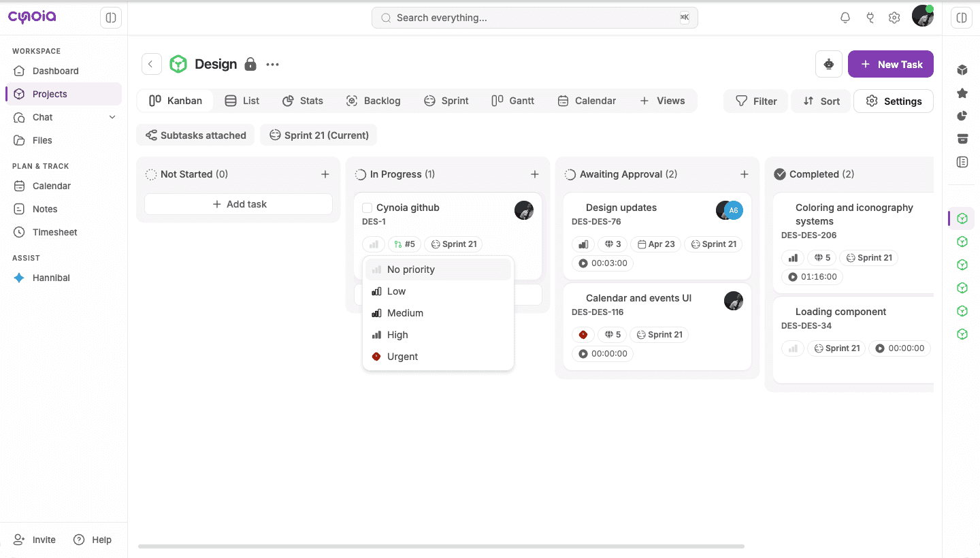Expand the Chat section chevron
Image resolution: width=980 pixels, height=558 pixels.
click(x=112, y=117)
